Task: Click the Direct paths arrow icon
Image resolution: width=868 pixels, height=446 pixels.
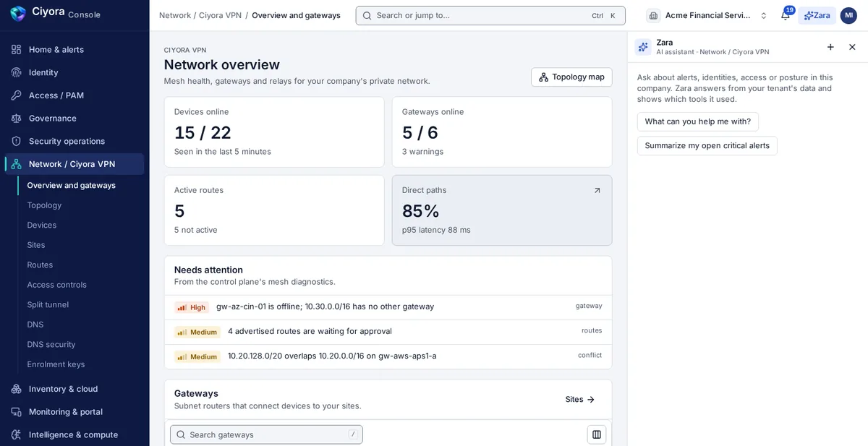Action: pos(597,191)
